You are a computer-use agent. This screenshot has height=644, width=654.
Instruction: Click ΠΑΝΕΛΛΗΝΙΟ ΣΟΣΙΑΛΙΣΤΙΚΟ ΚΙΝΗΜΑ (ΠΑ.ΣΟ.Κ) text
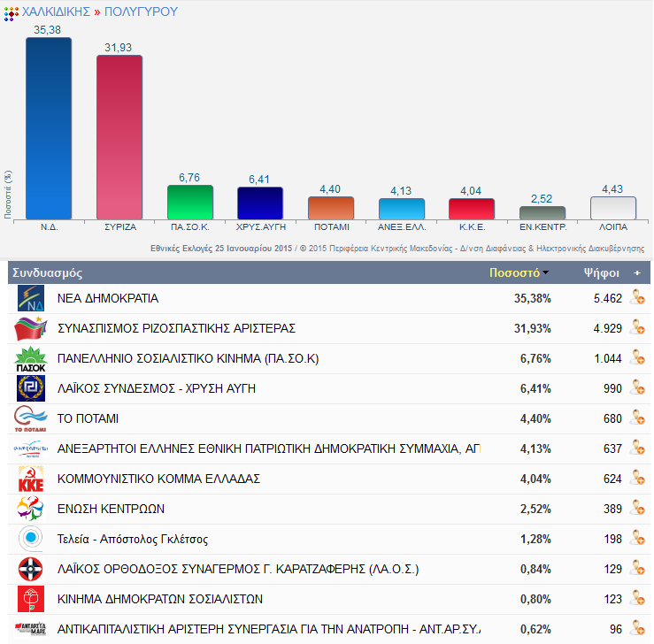(189, 359)
